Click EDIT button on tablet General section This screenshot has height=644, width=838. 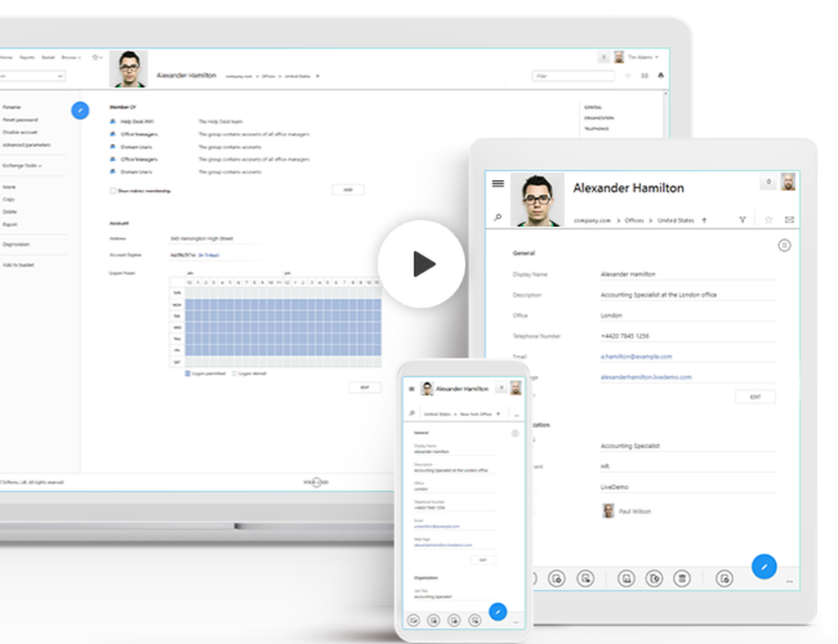(x=755, y=397)
